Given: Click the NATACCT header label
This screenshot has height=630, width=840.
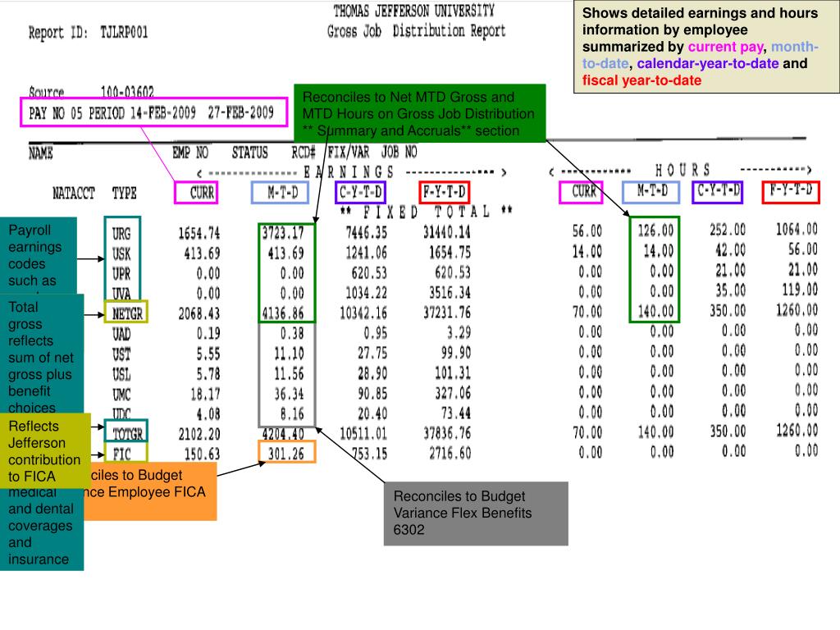Looking at the screenshot, I should pyautogui.click(x=73, y=193).
